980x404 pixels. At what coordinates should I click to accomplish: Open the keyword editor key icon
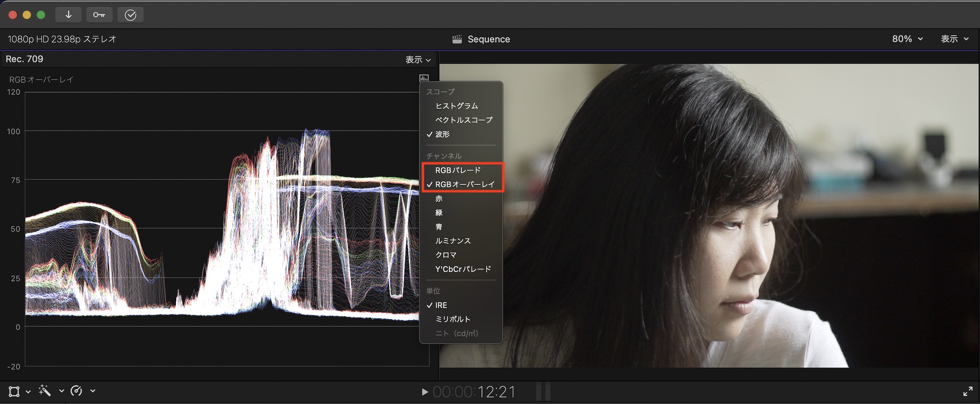[x=99, y=15]
